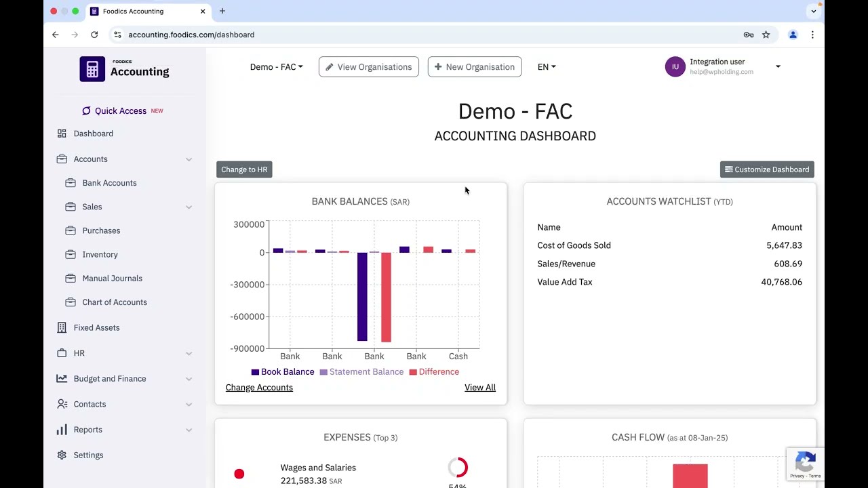This screenshot has width=868, height=488.
Task: Click the large negative Book Balance bar
Action: click(362, 297)
